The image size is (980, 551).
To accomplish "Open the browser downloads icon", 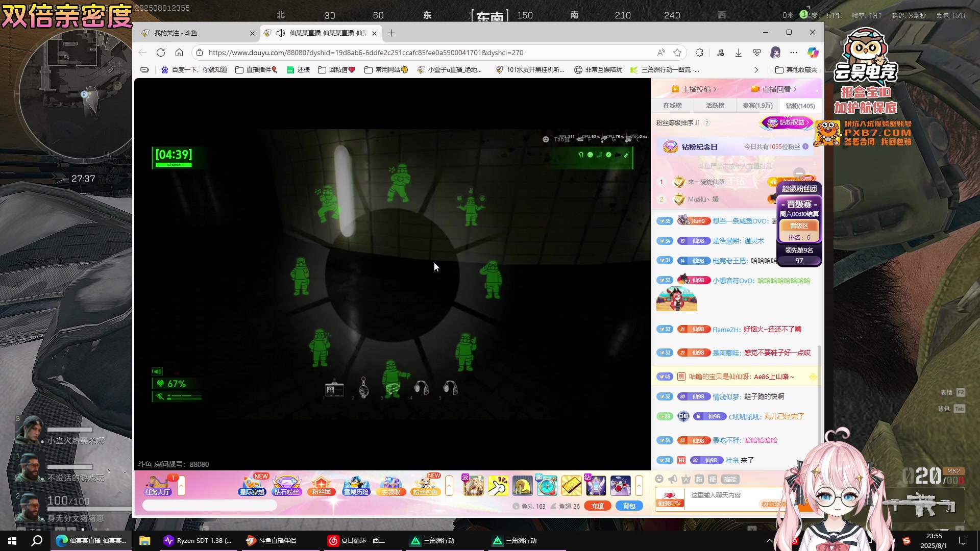I will pyautogui.click(x=739, y=53).
